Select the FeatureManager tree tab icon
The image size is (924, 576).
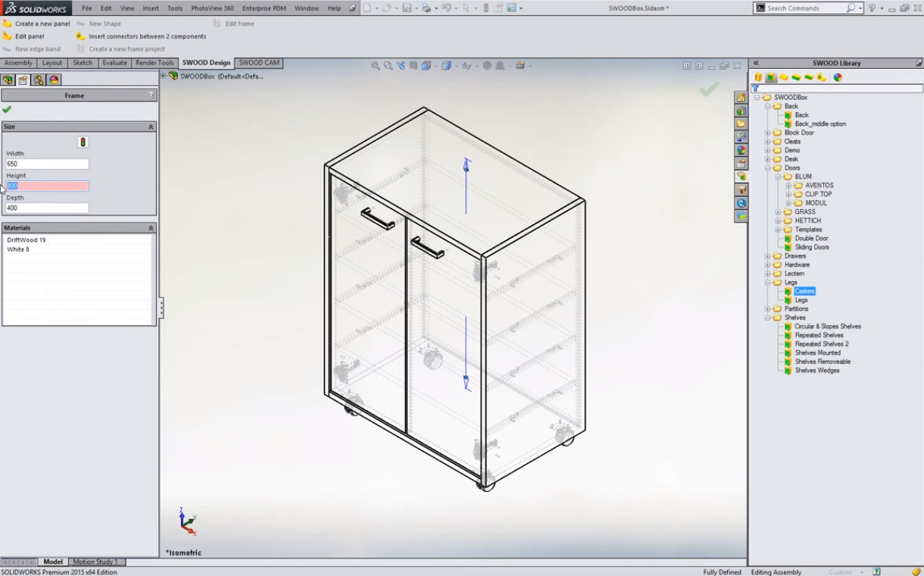click(8, 80)
